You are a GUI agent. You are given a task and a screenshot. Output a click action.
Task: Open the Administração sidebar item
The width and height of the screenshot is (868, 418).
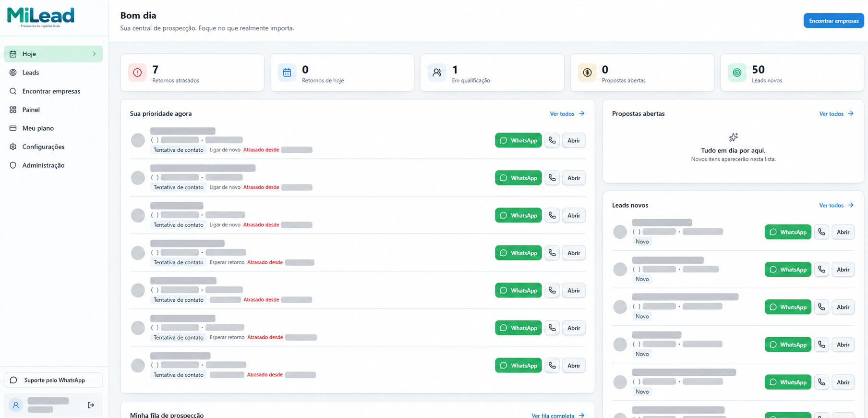tap(53, 165)
